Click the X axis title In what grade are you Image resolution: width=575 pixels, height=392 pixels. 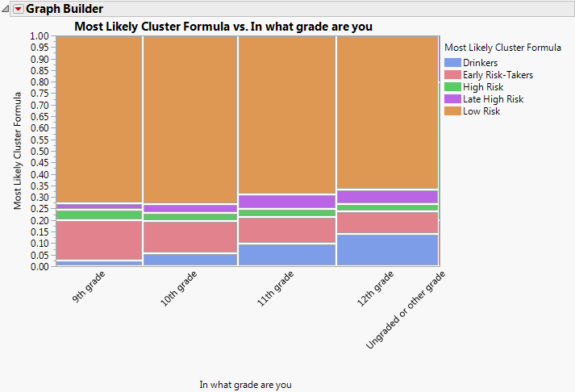[245, 385]
